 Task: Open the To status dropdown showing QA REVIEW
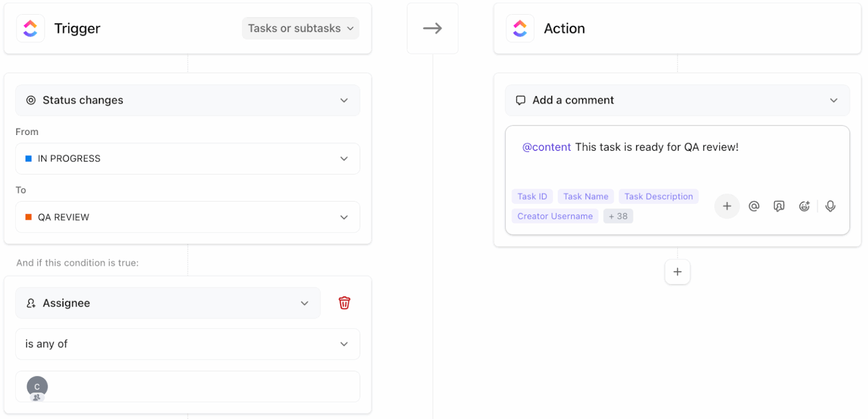click(188, 217)
